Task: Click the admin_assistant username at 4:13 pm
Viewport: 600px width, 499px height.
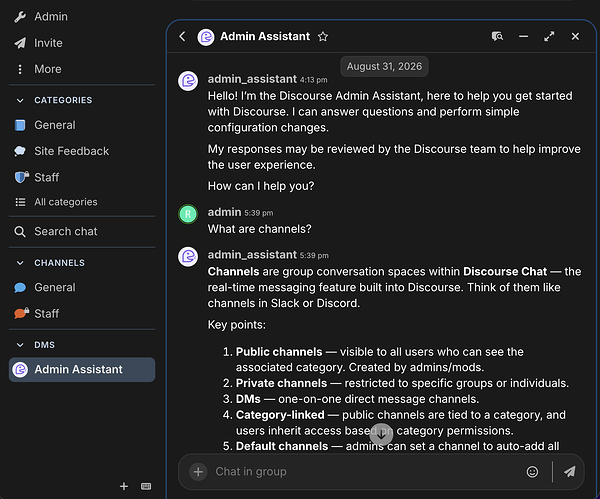Action: [x=252, y=79]
